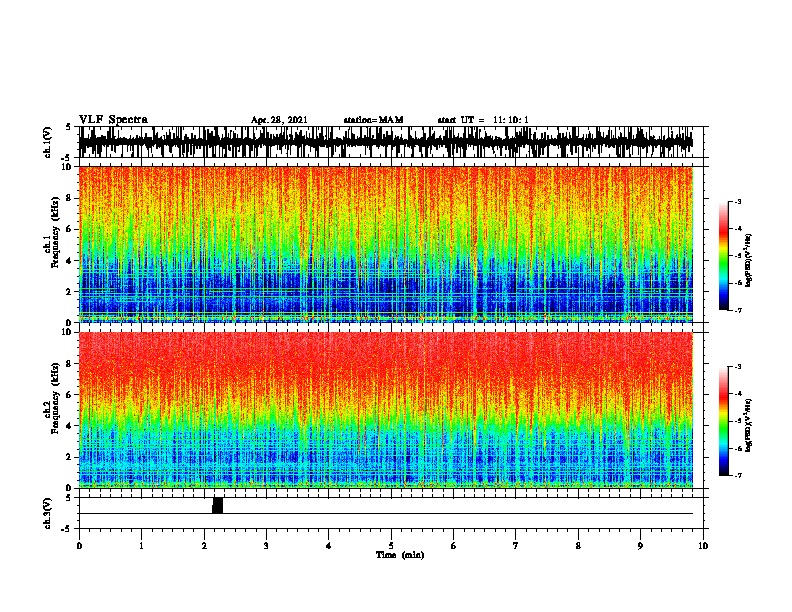Click the log(PSD) label beside ch.2 color bar

(x=749, y=425)
